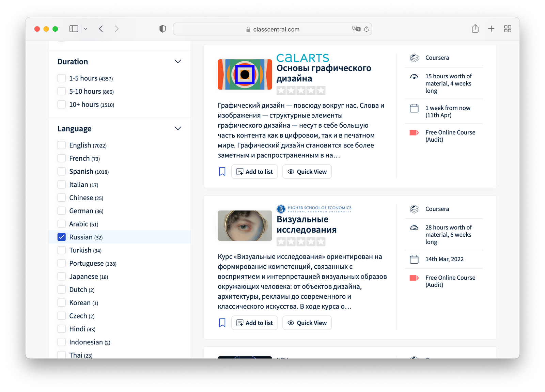Screen dimensions: 545x392
Task: Click the workload gauge icon for 28 hours
Action: (414, 228)
